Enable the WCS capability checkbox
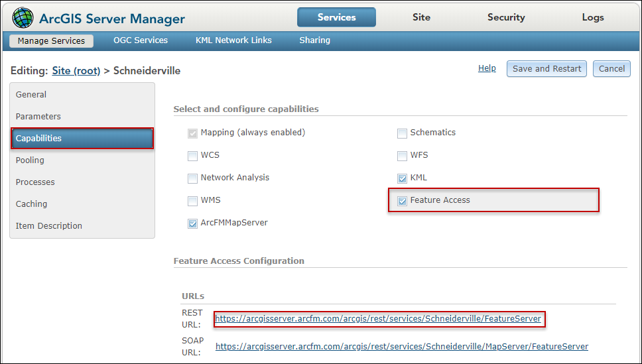Viewport: 642px width, 364px height. click(x=192, y=156)
